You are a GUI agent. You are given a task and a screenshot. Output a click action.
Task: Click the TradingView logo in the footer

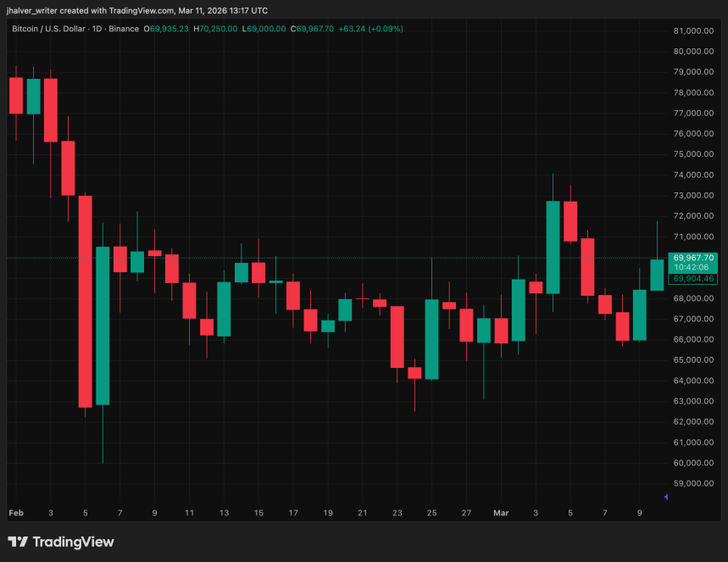(x=59, y=542)
